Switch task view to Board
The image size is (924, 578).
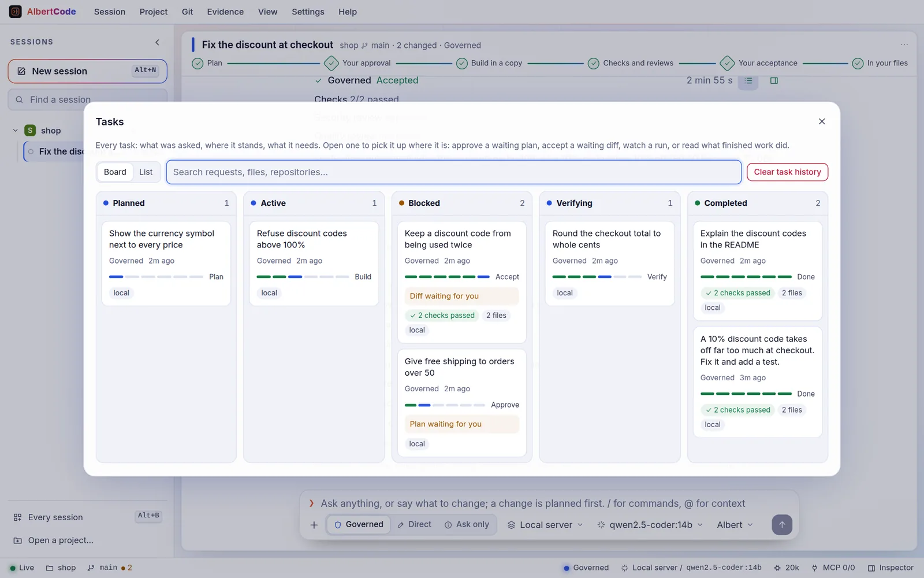click(115, 172)
